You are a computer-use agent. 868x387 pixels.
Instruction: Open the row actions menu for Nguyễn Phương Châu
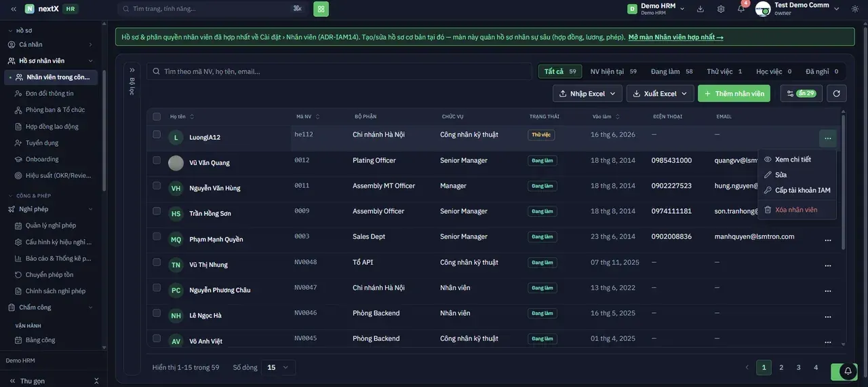827,291
